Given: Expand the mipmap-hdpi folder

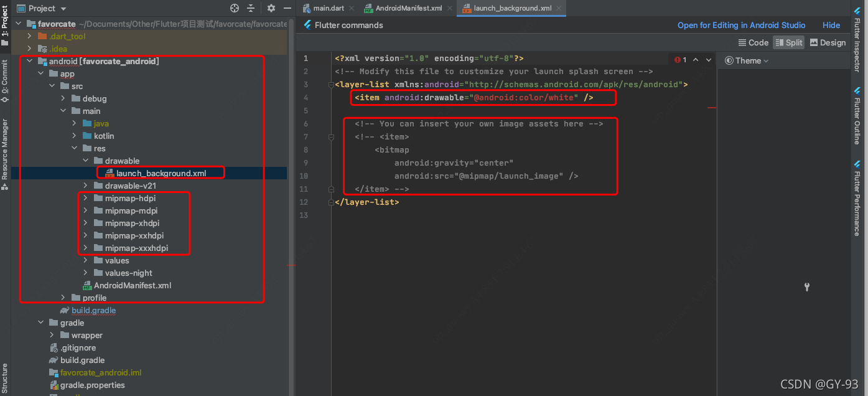Looking at the screenshot, I should pos(85,198).
